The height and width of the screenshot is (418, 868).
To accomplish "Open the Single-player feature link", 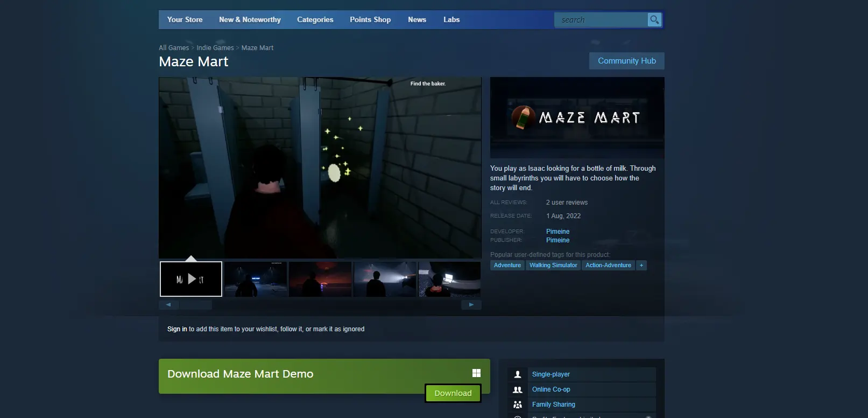I will [551, 374].
